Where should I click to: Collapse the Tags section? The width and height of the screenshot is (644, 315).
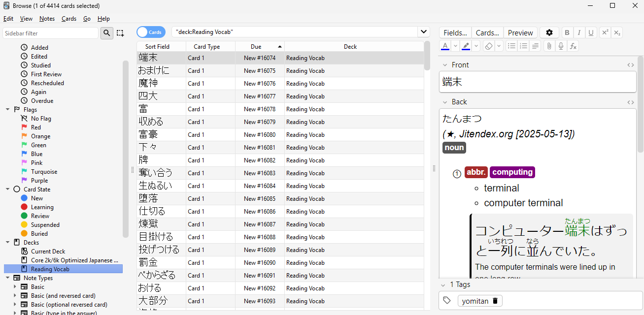443,284
